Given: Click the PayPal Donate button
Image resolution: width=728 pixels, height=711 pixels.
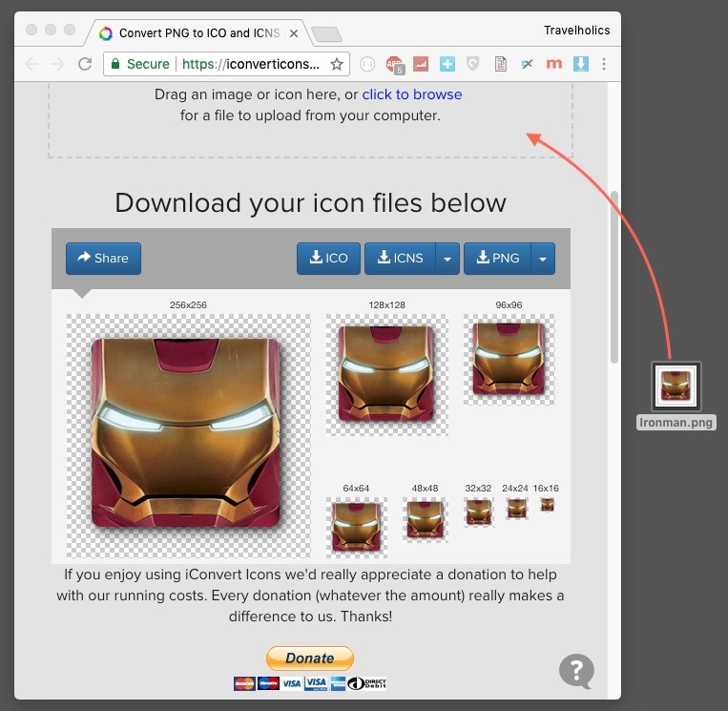Looking at the screenshot, I should coord(310,659).
